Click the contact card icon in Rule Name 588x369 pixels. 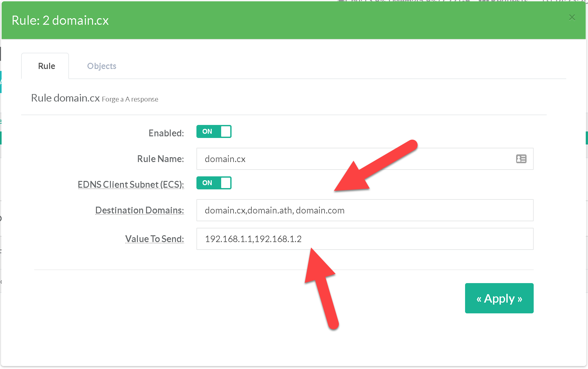click(521, 159)
